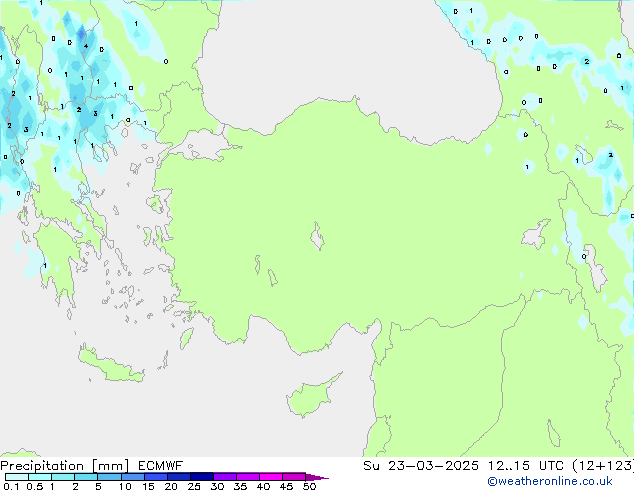
Task: Open the weatheronline.co.uk link
Action: 550,482
